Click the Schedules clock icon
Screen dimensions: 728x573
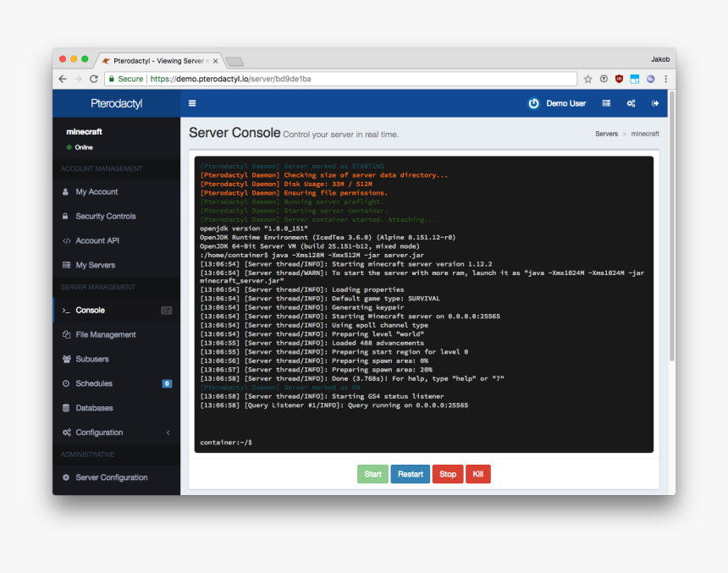(x=66, y=383)
